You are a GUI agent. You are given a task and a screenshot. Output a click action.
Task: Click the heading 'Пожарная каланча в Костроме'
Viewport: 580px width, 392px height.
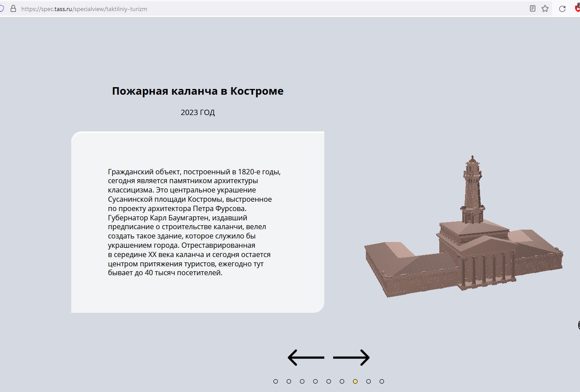(198, 91)
